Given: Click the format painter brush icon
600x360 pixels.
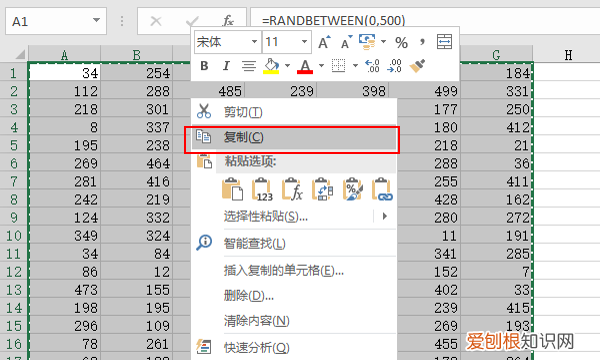Looking at the screenshot, I should (417, 66).
